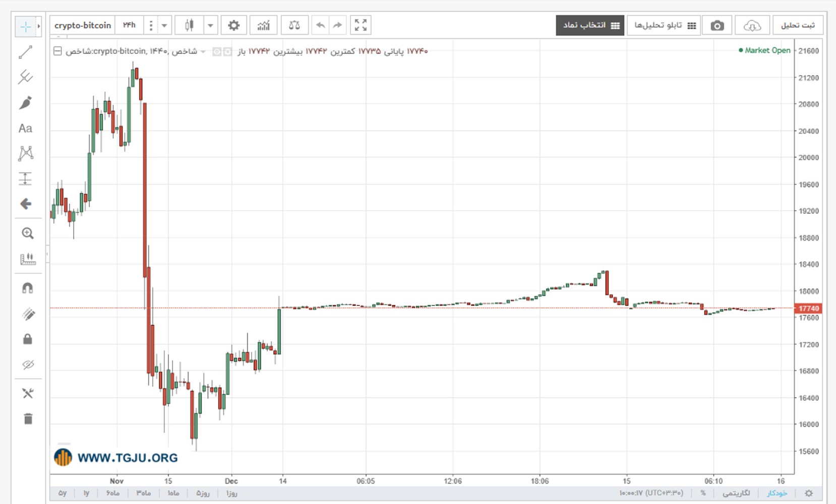
Task: Click the cloud save icon
Action: [752, 25]
